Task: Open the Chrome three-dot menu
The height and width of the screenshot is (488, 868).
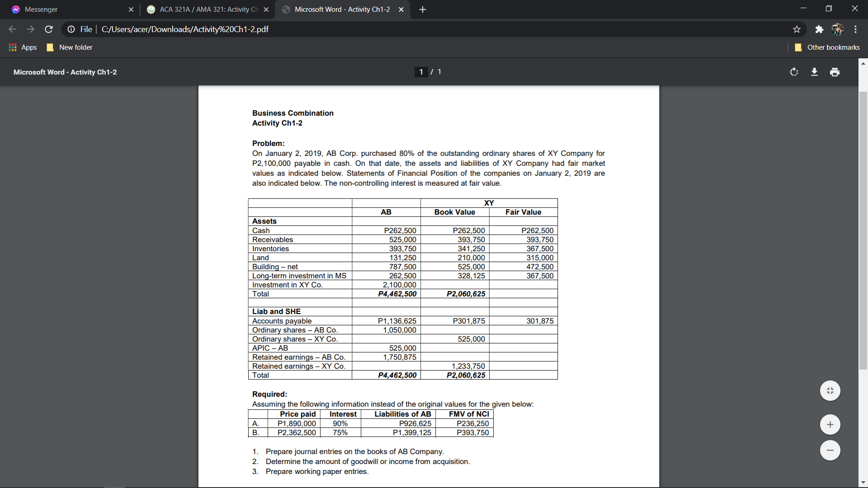Action: click(x=855, y=29)
